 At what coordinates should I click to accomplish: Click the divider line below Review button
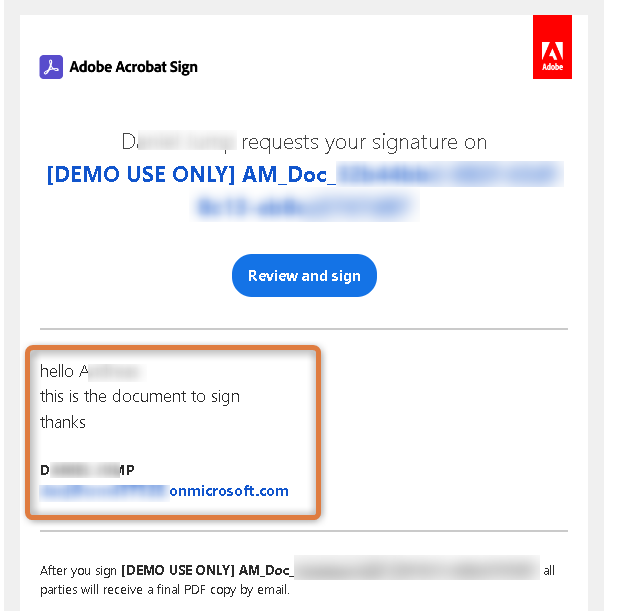pyautogui.click(x=304, y=328)
